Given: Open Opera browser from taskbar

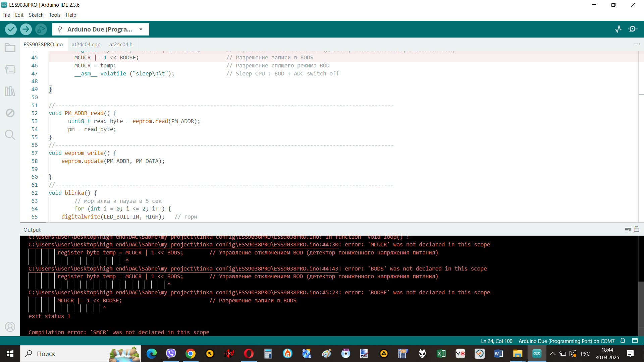Looking at the screenshot, I should click(x=249, y=354).
